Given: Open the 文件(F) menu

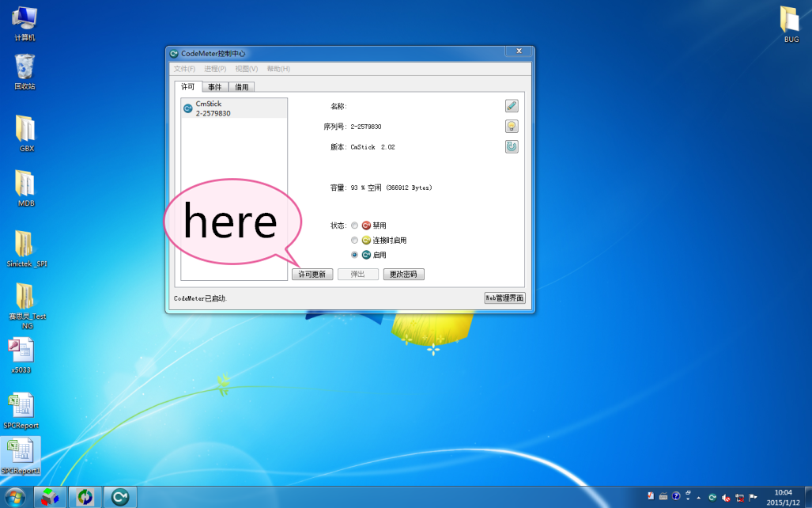Looking at the screenshot, I should [184, 69].
